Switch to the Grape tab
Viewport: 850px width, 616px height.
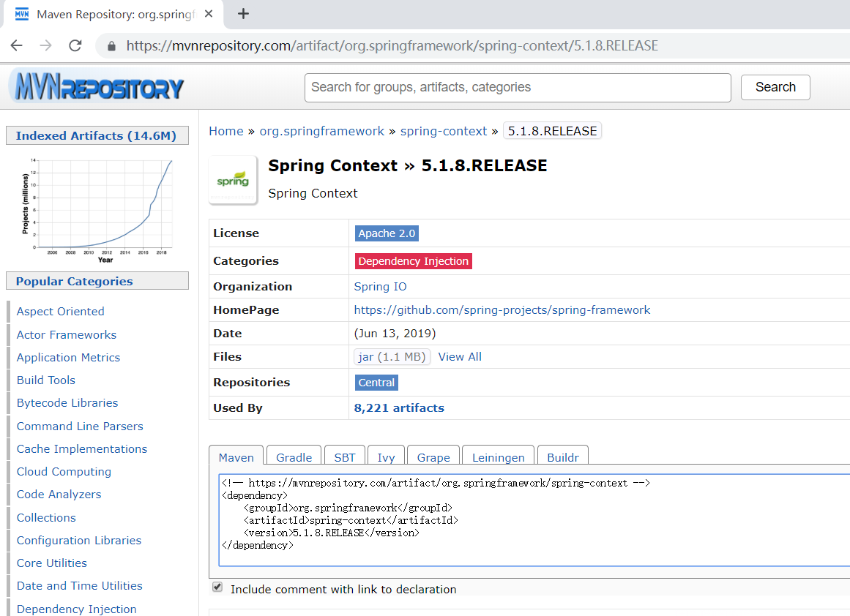pyautogui.click(x=433, y=457)
